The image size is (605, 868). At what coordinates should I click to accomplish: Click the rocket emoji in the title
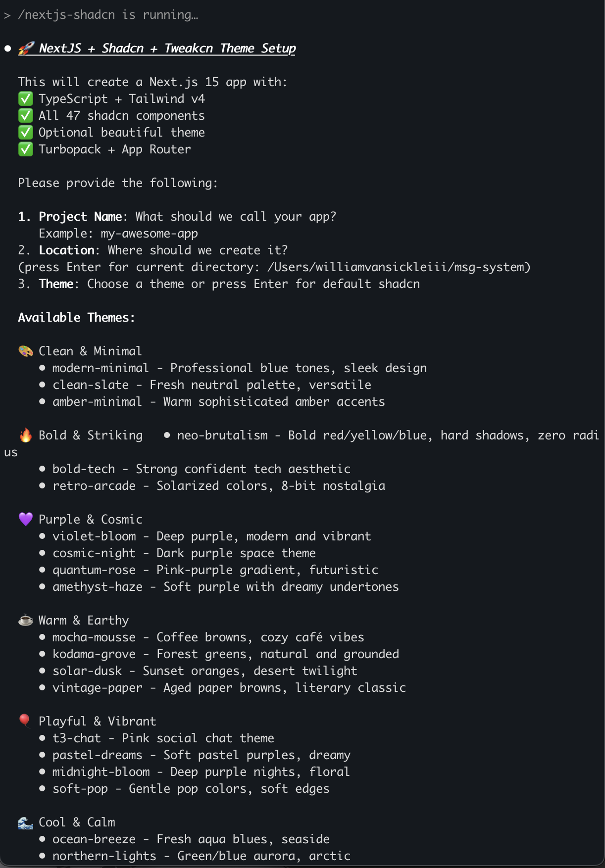click(x=26, y=48)
